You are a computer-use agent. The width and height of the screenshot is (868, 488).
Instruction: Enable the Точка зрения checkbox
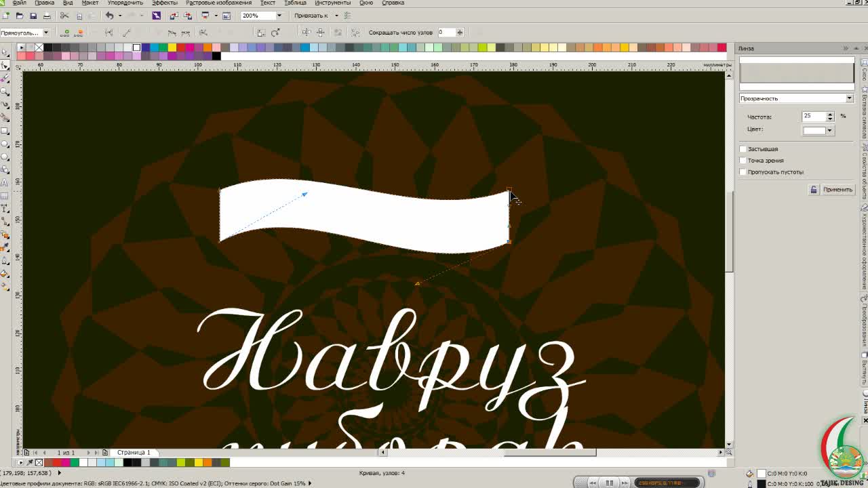[x=743, y=161]
